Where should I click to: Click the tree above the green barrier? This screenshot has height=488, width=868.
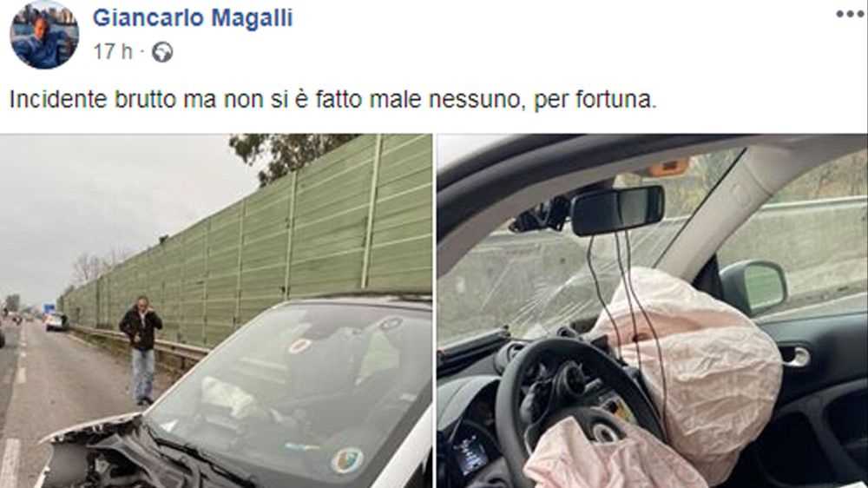point(288,155)
